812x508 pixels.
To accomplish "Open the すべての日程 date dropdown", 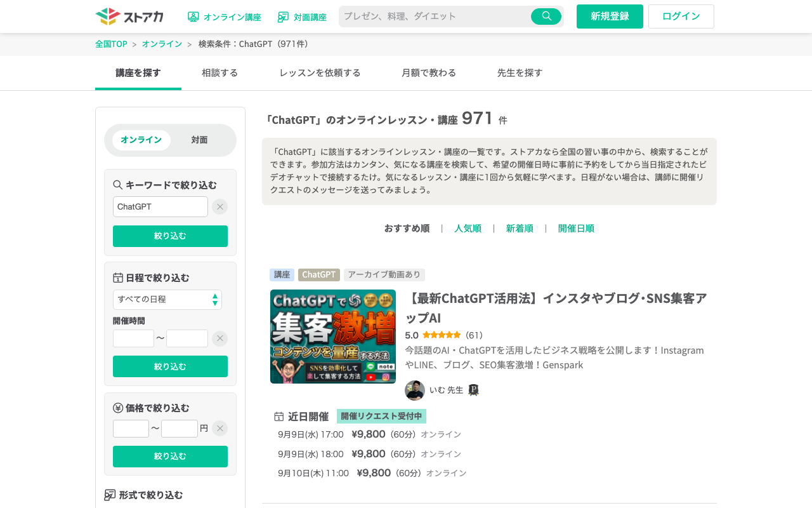I will coord(167,300).
